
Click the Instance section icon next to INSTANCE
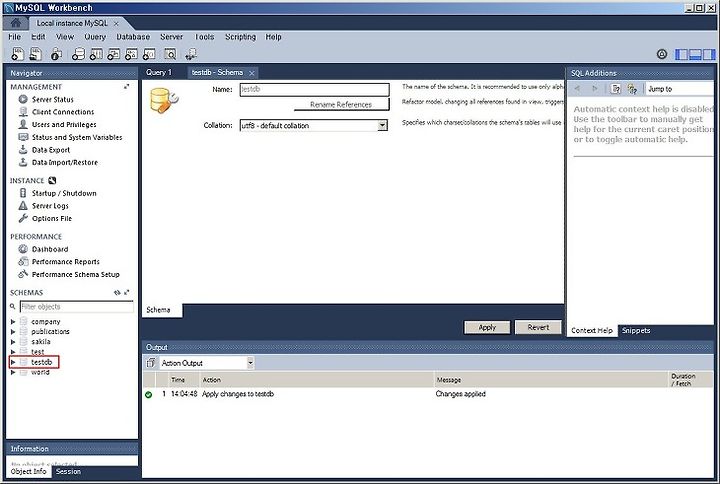[x=52, y=180]
